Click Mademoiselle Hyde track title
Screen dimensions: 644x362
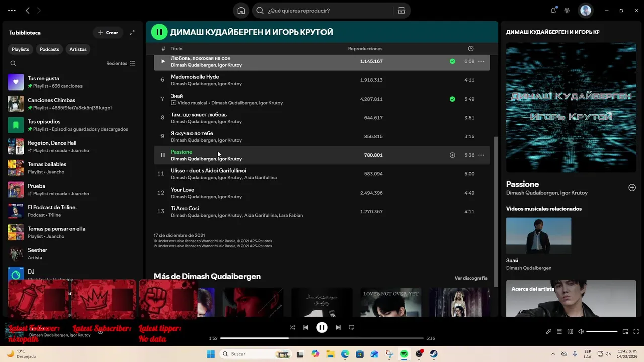(195, 77)
